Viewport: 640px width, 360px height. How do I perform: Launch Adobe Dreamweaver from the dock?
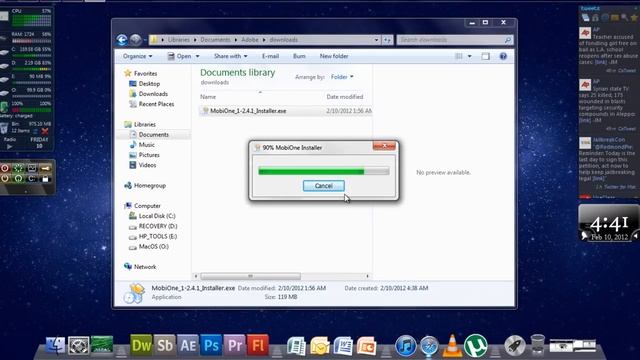point(141,345)
